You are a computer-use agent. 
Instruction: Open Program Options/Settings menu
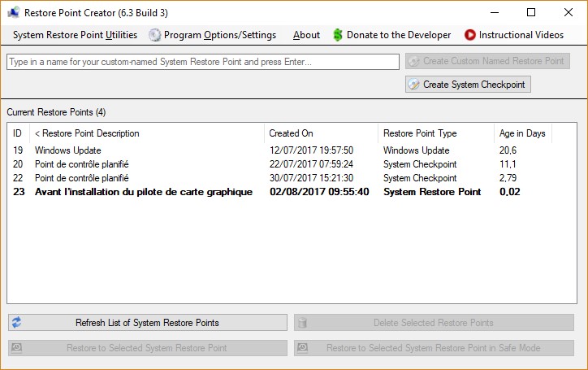tap(219, 35)
